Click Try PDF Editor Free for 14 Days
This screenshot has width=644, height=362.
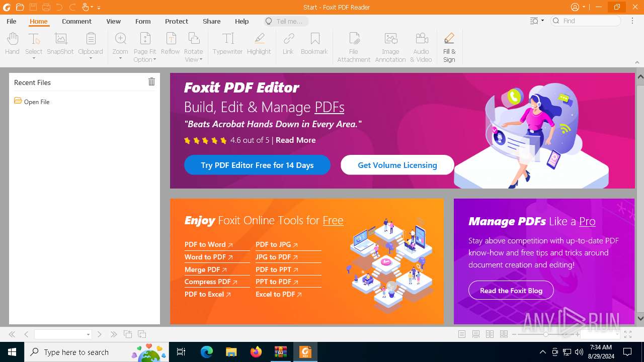point(257,165)
